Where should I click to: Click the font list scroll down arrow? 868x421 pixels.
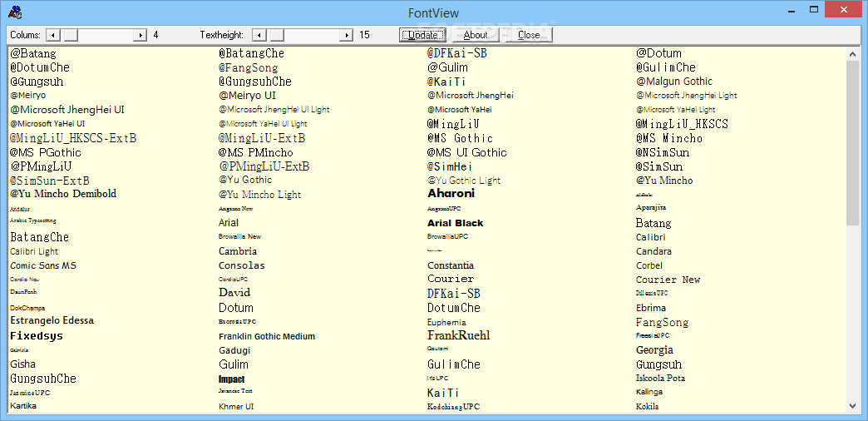tap(852, 406)
